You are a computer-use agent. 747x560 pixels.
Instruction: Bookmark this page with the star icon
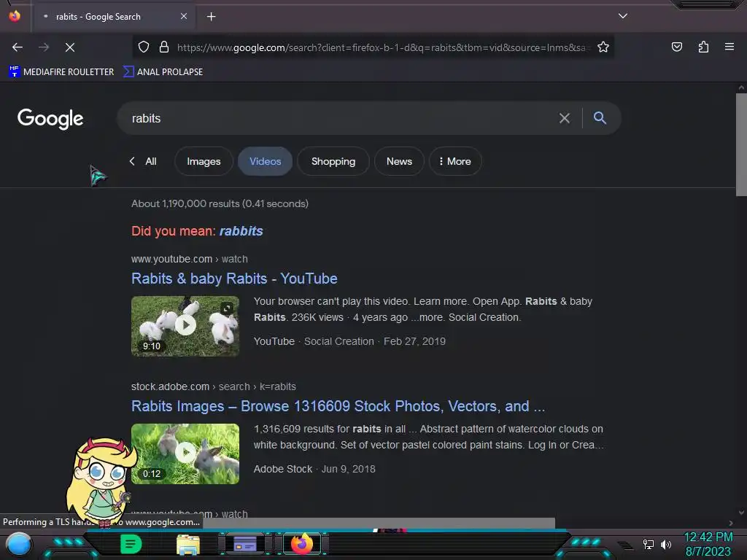click(x=603, y=47)
